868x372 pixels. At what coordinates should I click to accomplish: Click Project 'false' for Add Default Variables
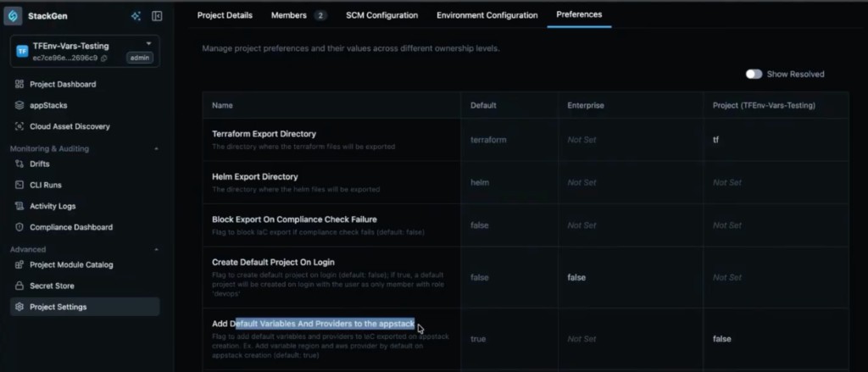[x=722, y=339]
